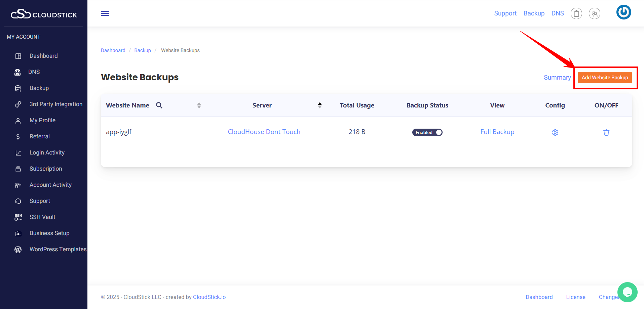Click the blue power logout icon
This screenshot has width=644, height=309.
(623, 12)
